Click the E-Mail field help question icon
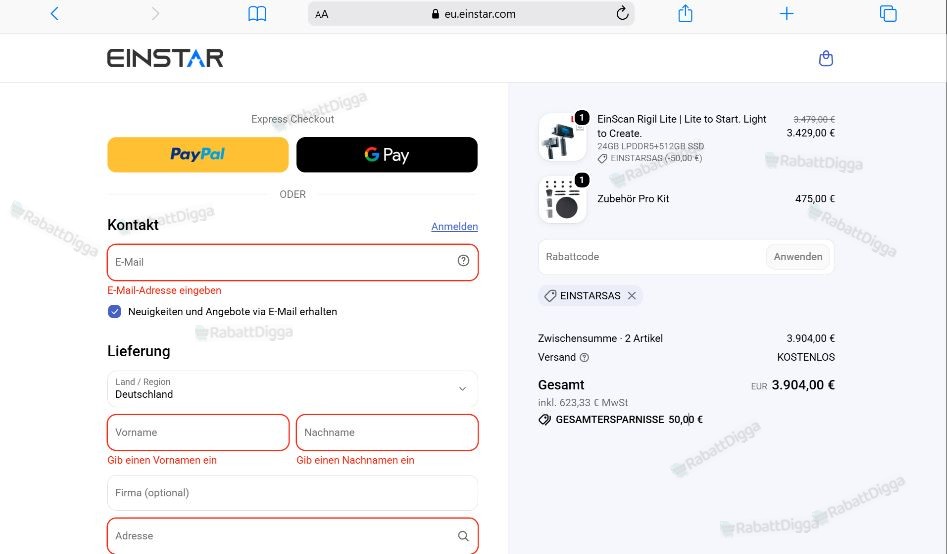 click(463, 260)
